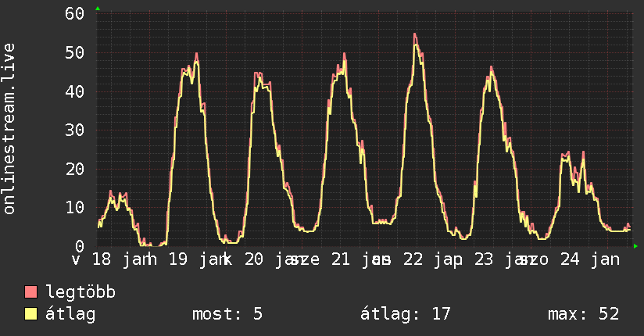Click the y-axis label 10
The height and width of the screenshot is (336, 644).
[x=75, y=207]
